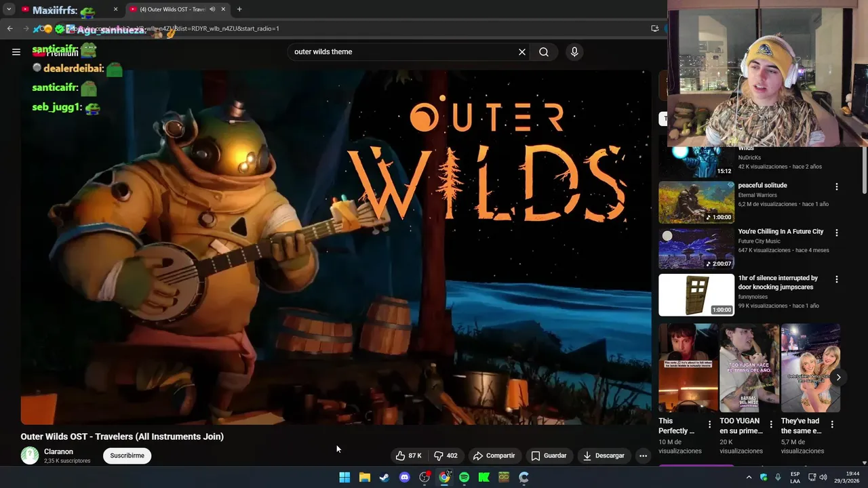Open Spotify from the taskbar

point(464,477)
